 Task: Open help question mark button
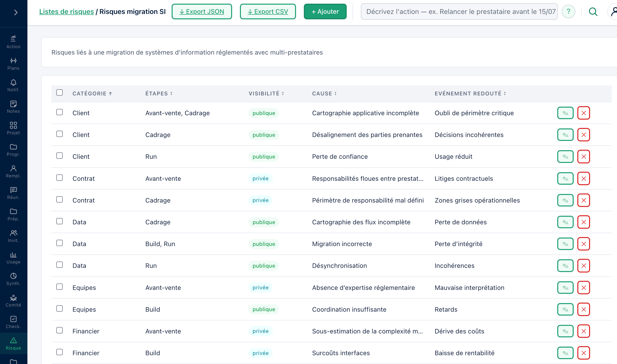[x=569, y=11]
